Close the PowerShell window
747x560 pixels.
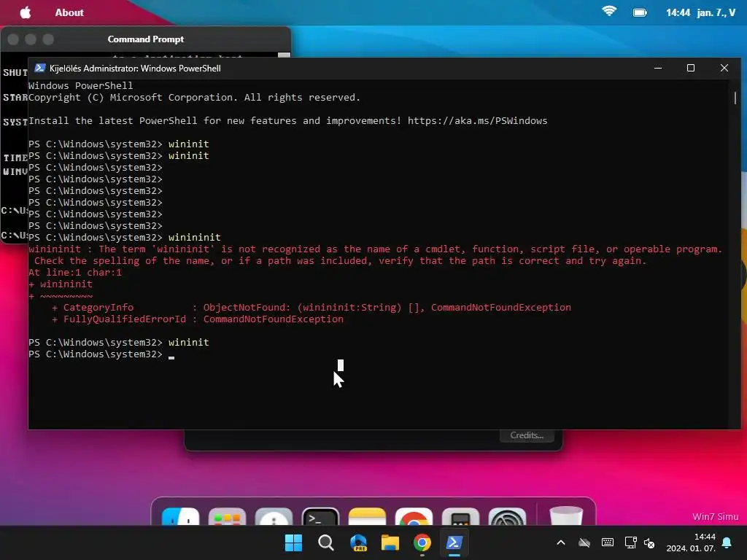[x=724, y=68]
